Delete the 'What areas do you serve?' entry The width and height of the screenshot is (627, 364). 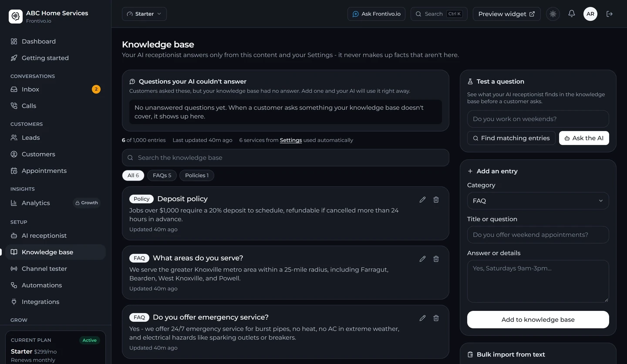pos(436,259)
